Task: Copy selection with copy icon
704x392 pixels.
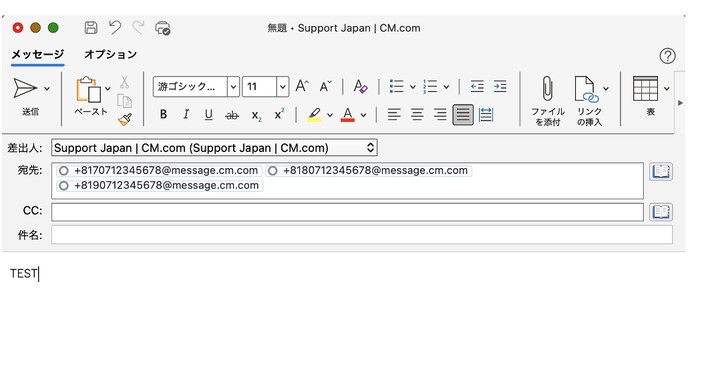Action: click(124, 101)
